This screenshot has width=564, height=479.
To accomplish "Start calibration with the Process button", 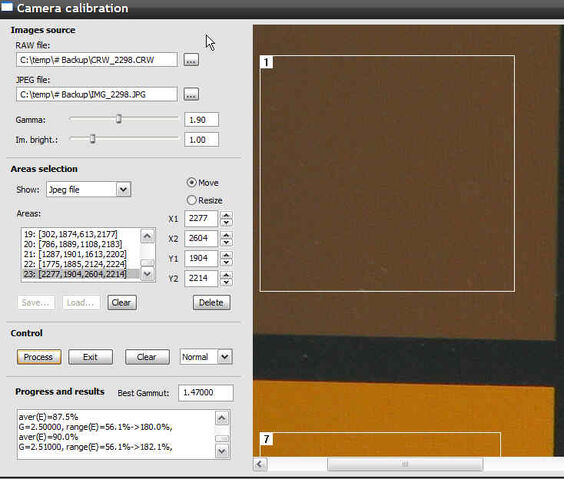I will click(x=39, y=357).
